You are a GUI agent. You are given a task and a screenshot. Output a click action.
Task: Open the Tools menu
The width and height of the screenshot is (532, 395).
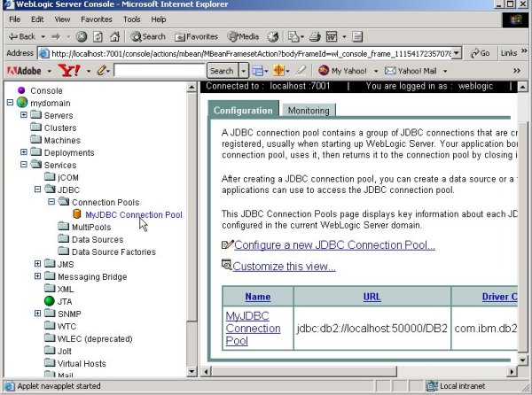tap(132, 19)
